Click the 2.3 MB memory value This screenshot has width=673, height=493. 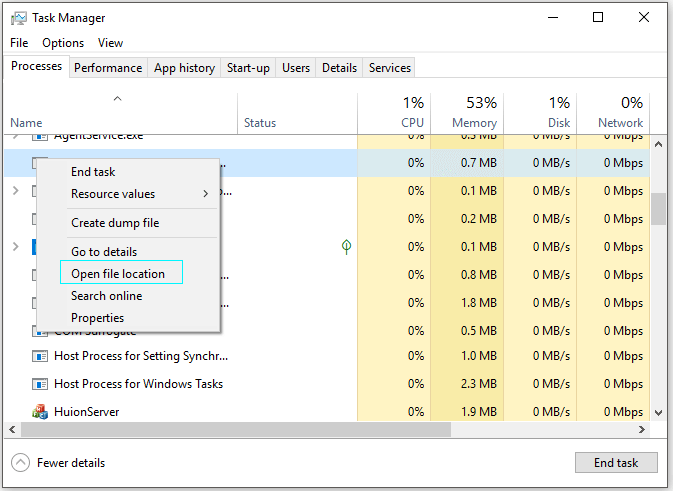point(479,384)
